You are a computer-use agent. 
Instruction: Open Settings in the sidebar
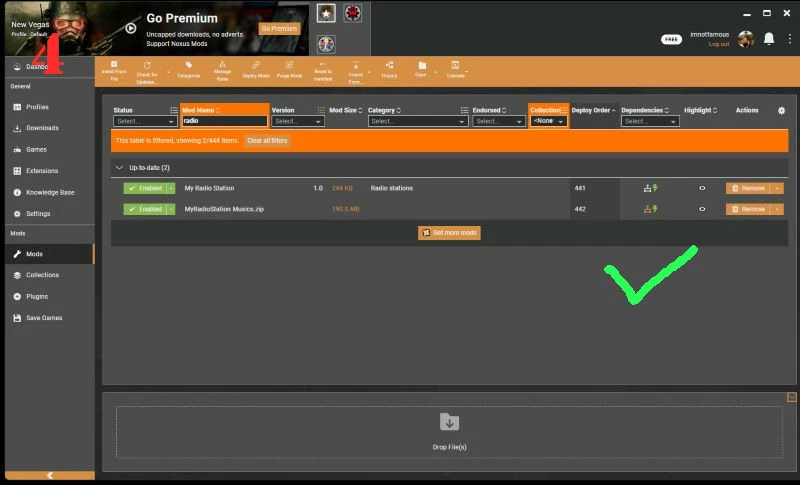click(x=50, y=214)
